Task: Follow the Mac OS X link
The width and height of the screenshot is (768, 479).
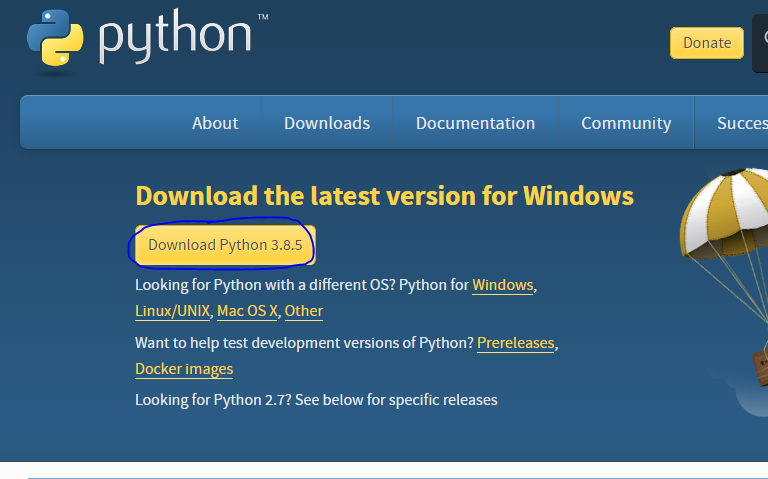Action: 247,311
